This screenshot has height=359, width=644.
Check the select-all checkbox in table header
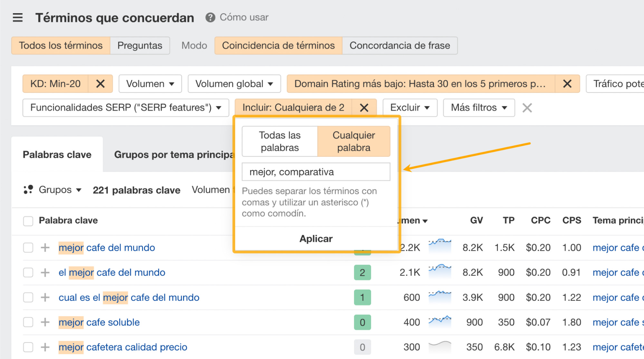pos(28,221)
